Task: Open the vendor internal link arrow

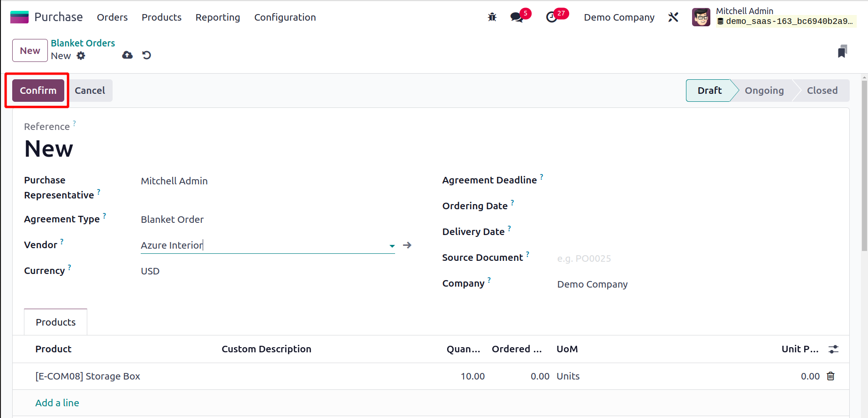Action: click(x=407, y=245)
